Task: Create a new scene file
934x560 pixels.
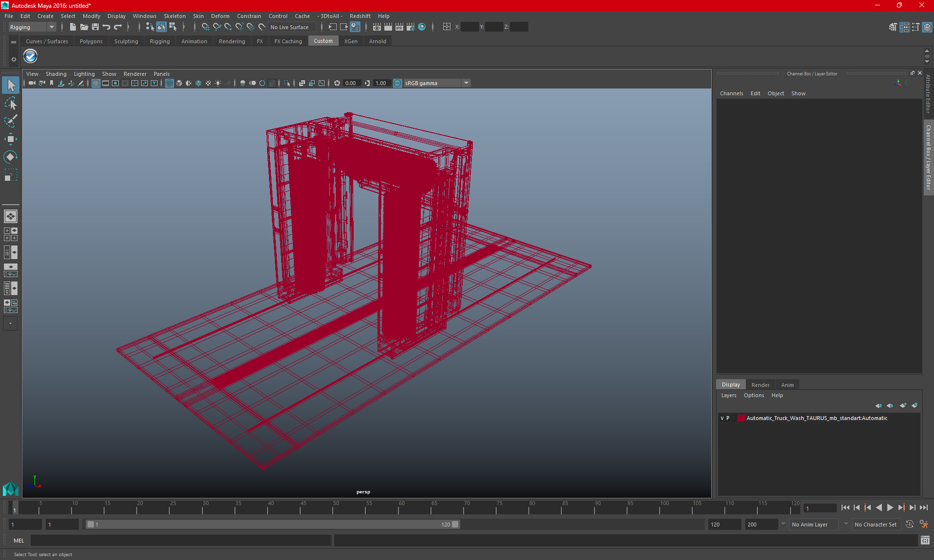Action: [72, 27]
